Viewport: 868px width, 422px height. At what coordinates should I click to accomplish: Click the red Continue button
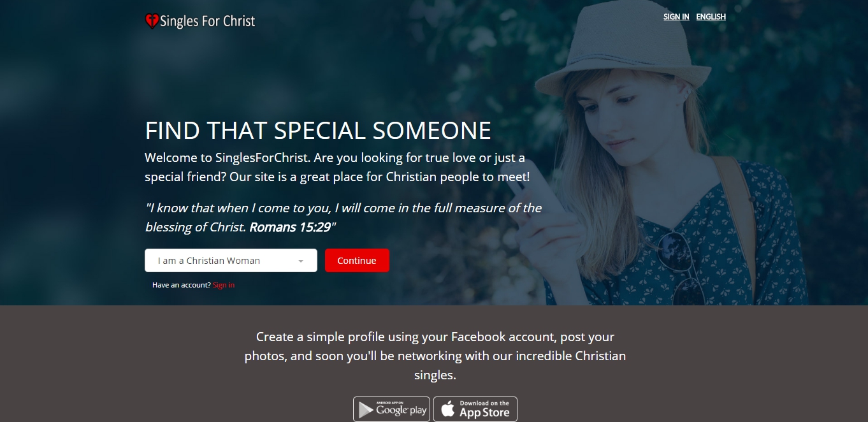pos(357,260)
